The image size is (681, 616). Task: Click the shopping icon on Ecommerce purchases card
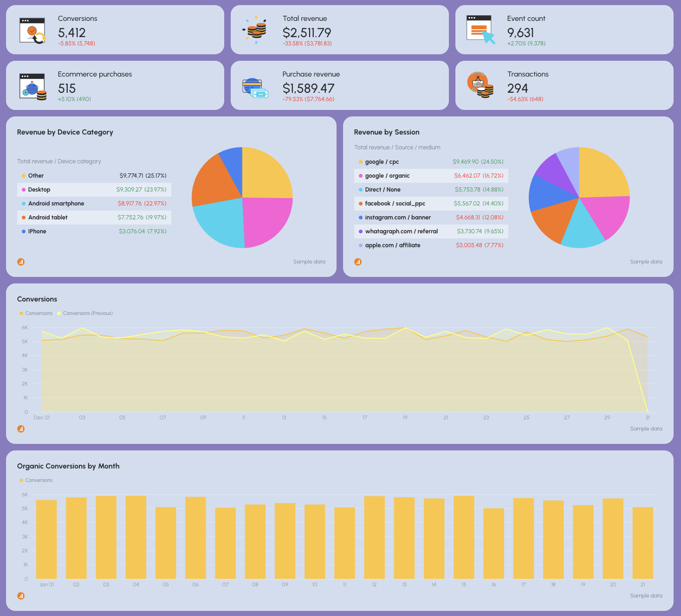[32, 85]
